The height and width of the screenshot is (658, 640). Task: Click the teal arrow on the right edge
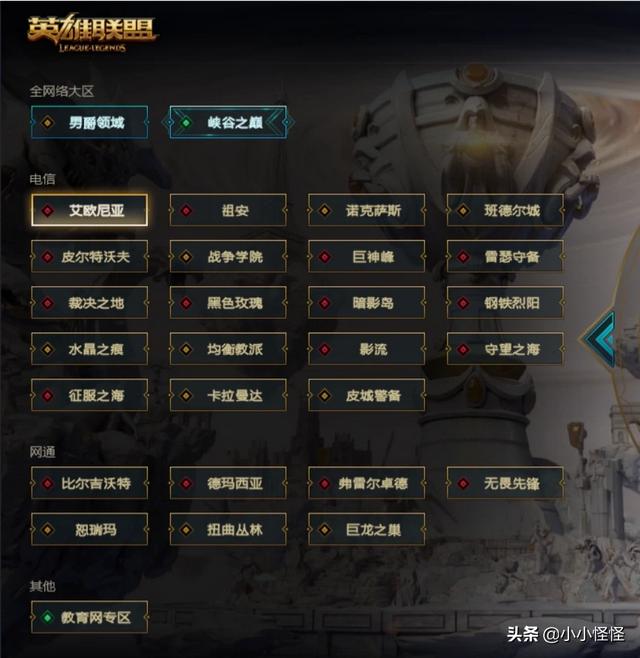(599, 339)
